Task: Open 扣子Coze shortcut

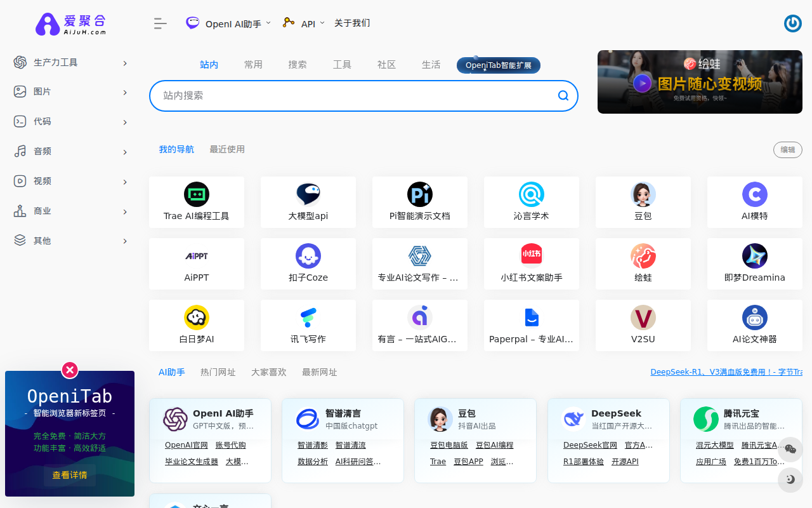Action: tap(308, 264)
